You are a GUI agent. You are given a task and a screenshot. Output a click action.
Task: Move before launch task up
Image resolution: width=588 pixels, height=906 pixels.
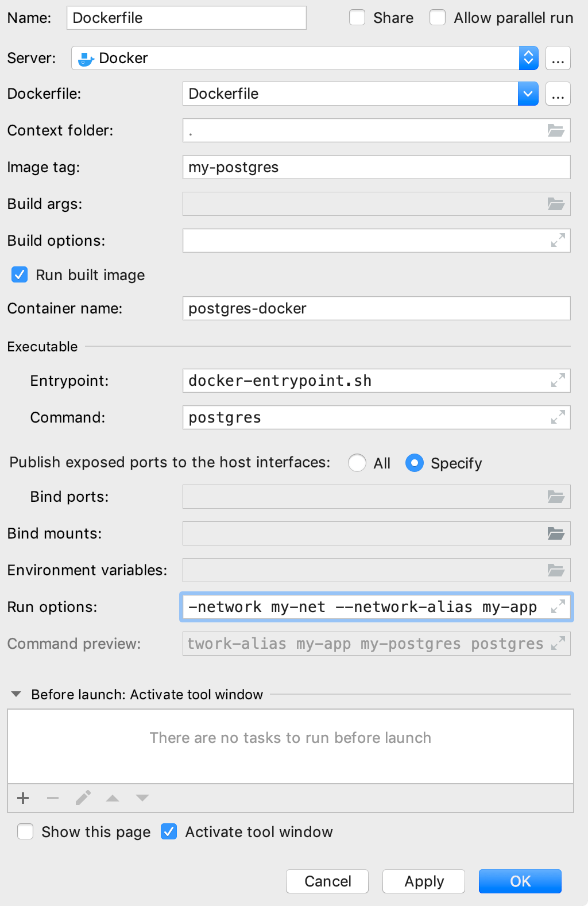click(x=113, y=798)
